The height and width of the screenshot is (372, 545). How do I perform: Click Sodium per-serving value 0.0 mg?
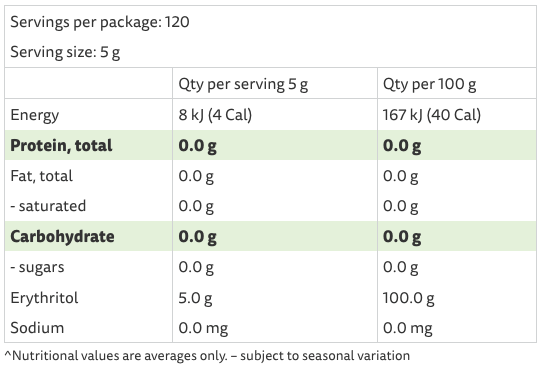203,329
